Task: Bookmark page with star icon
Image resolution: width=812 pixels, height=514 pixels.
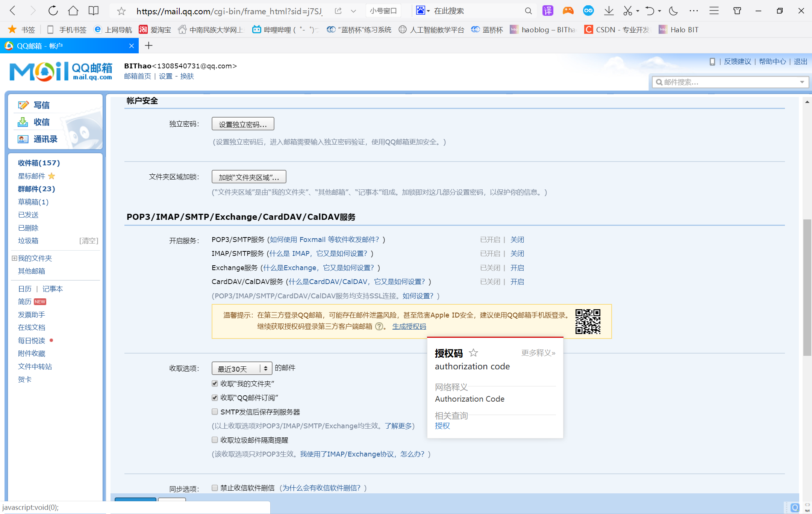Action: 121,11
